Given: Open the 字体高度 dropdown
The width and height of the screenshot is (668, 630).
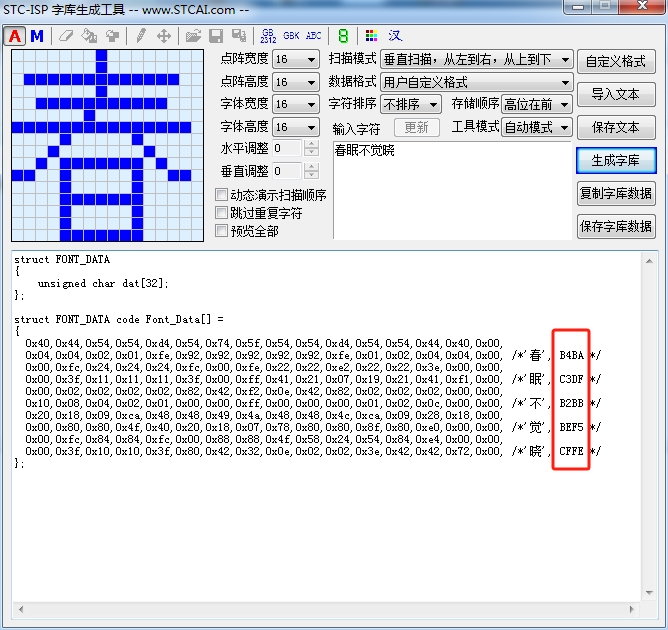Looking at the screenshot, I should point(296,127).
